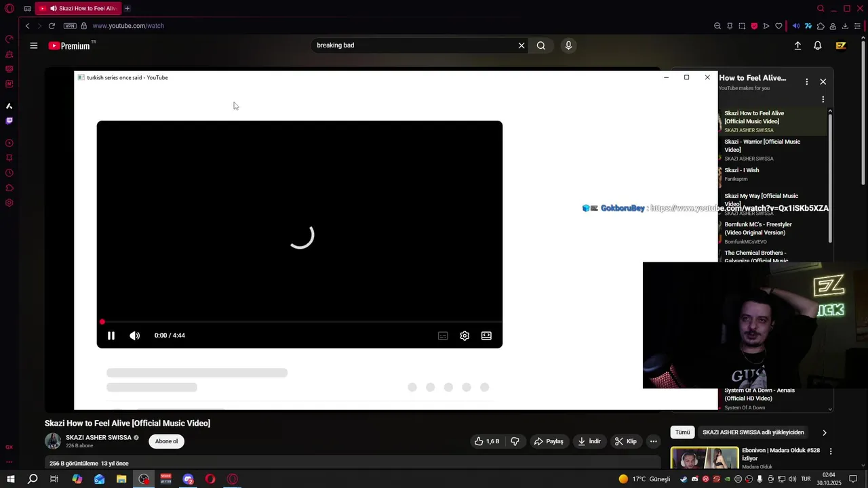Open the send flow arrow icon
Screen dimensions: 868x488
click(766, 26)
